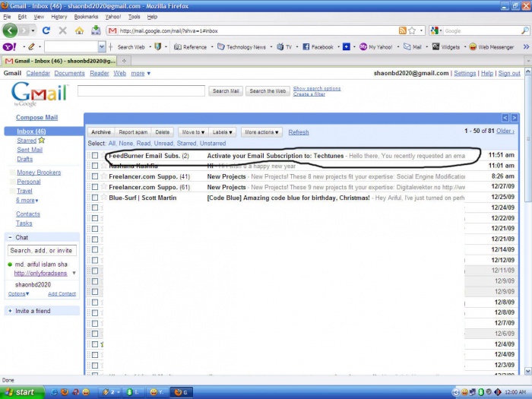Screen dimensions: 532x399
Task: Click the Report spam button
Action: click(133, 132)
